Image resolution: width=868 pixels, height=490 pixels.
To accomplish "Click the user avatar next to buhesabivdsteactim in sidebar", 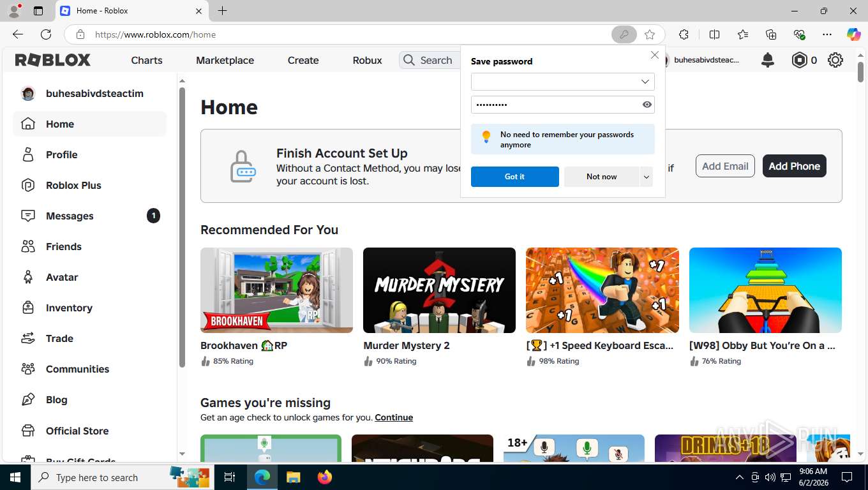I will click(x=27, y=93).
